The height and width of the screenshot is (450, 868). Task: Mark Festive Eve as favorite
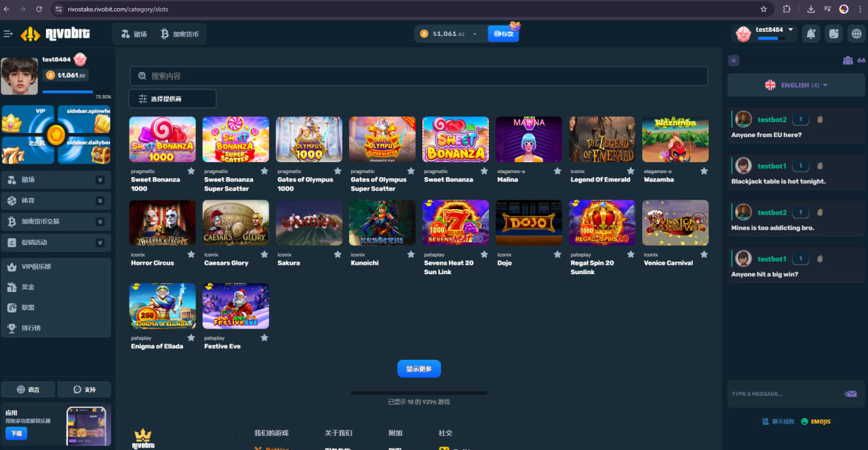tap(264, 337)
